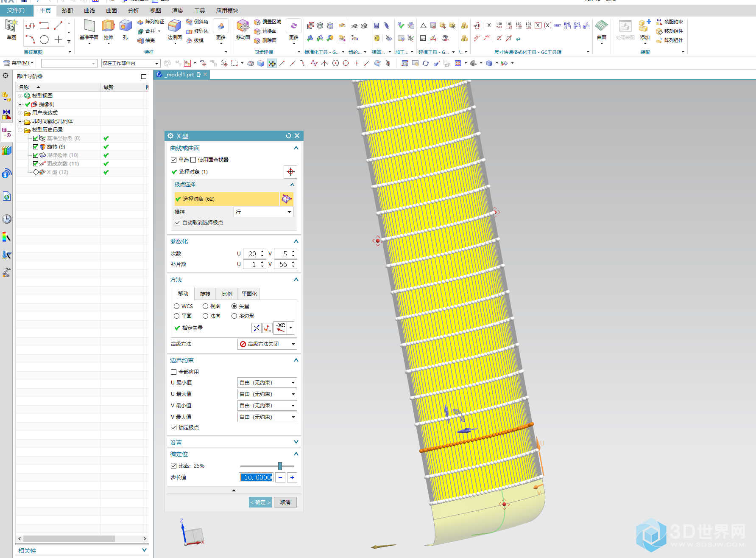Expand the 设置 section
The height and width of the screenshot is (558, 756).
click(296, 442)
